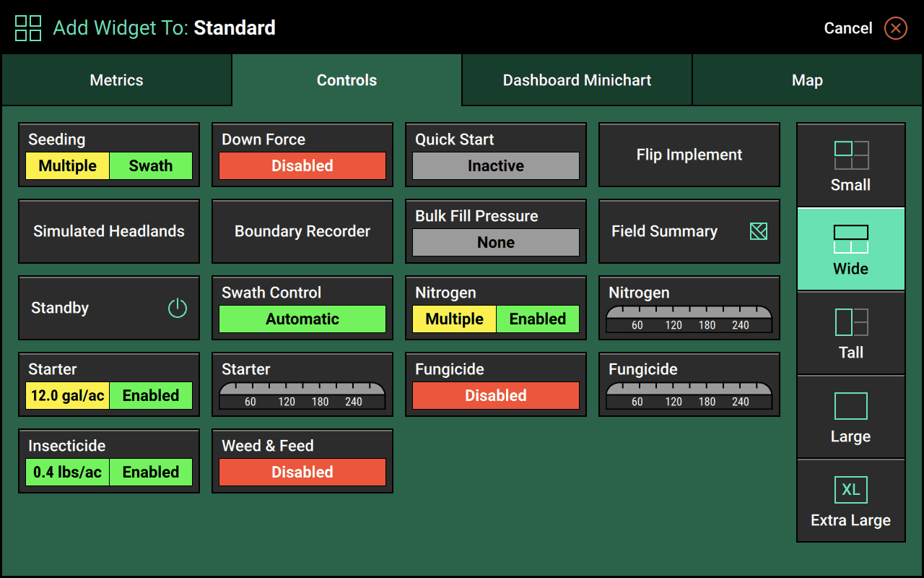Screen dimensions: 924x578
Task: Choose the Large widget size icon
Action: [x=851, y=406]
